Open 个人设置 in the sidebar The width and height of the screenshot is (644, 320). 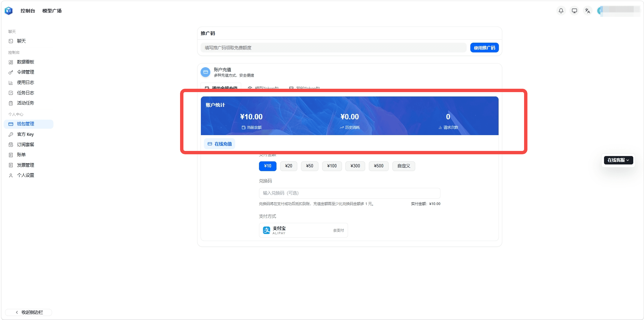pyautogui.click(x=29, y=175)
